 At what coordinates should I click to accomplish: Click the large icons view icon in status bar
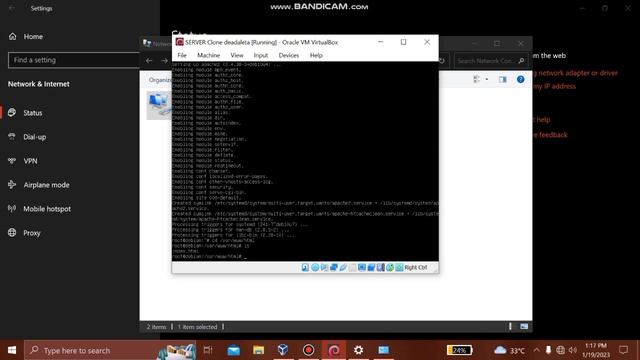tap(524, 326)
